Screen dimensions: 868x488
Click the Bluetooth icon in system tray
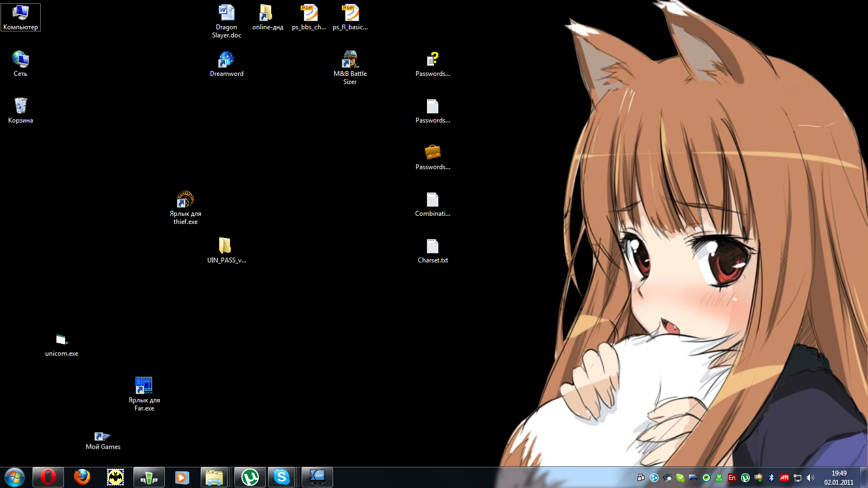click(771, 478)
